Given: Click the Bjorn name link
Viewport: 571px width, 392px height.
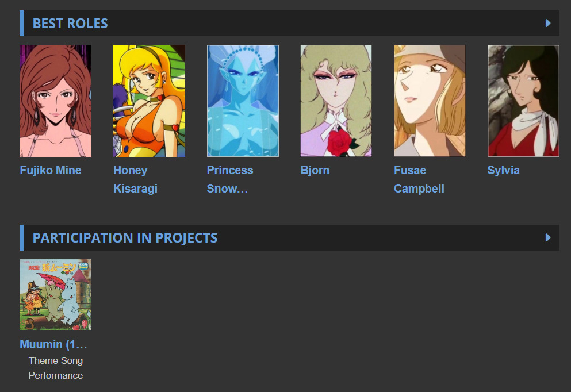Looking at the screenshot, I should pyautogui.click(x=315, y=170).
